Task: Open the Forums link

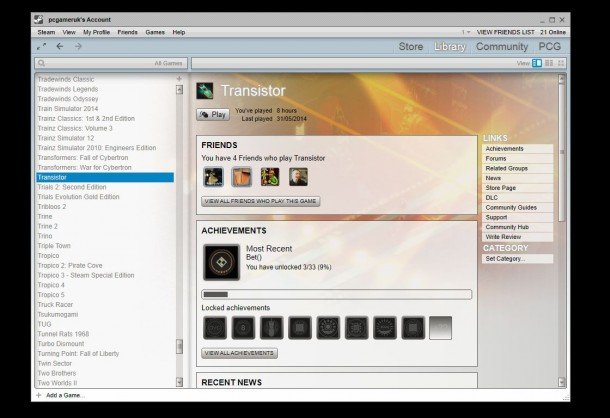Action: (517, 158)
